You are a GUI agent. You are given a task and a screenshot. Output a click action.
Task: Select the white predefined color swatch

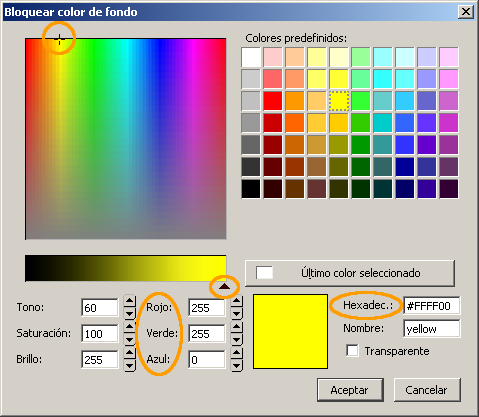251,57
